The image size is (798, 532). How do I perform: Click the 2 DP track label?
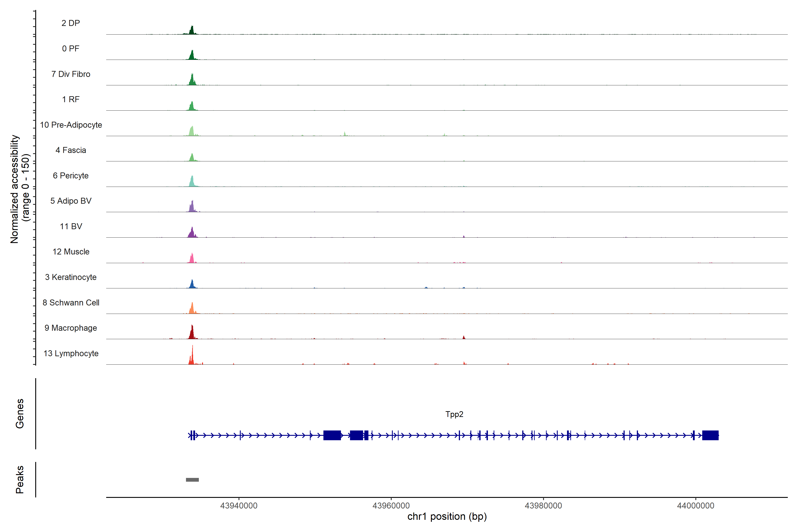point(70,23)
